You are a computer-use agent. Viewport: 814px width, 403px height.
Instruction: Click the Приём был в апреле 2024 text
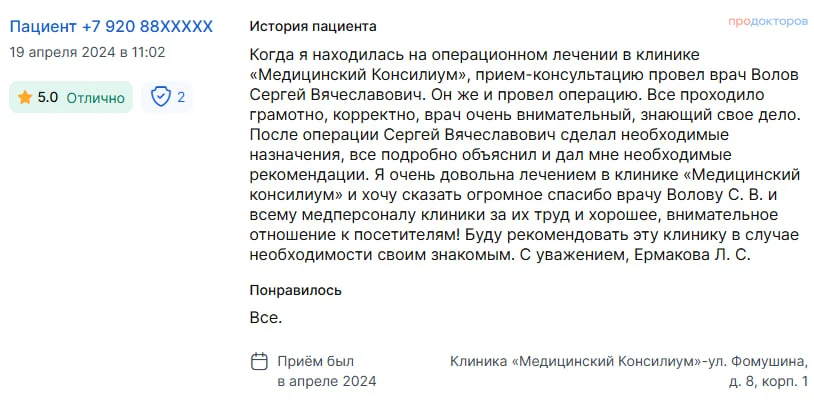coord(327,371)
